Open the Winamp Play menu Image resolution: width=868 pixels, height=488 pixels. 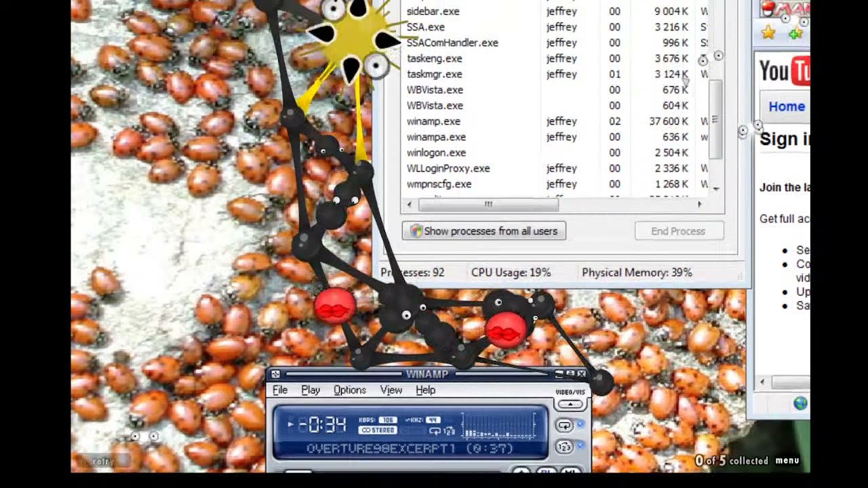[311, 390]
